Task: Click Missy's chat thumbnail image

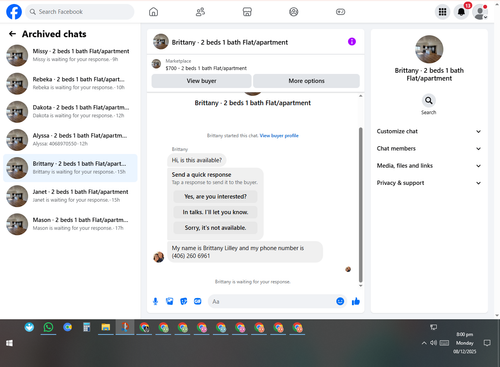Action: coord(17,55)
